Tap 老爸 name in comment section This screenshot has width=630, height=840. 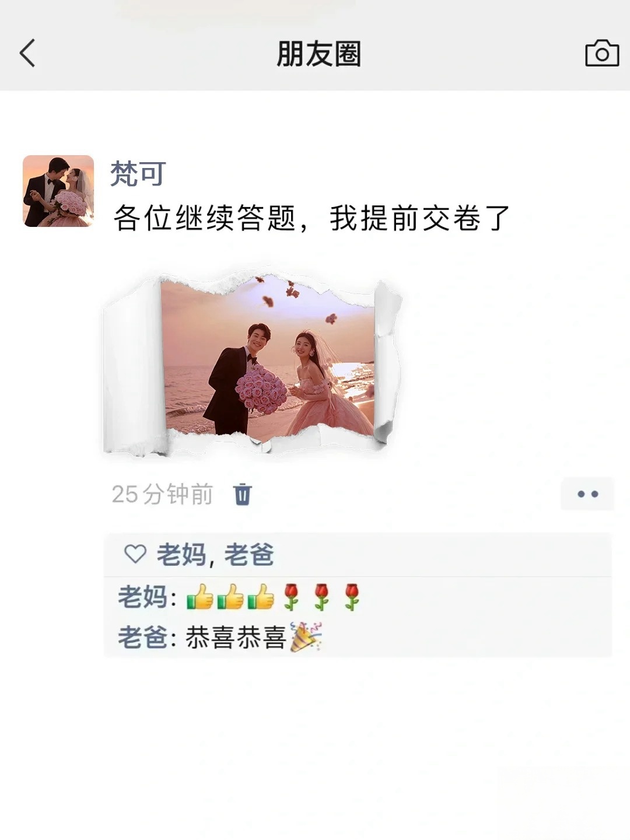[143, 637]
